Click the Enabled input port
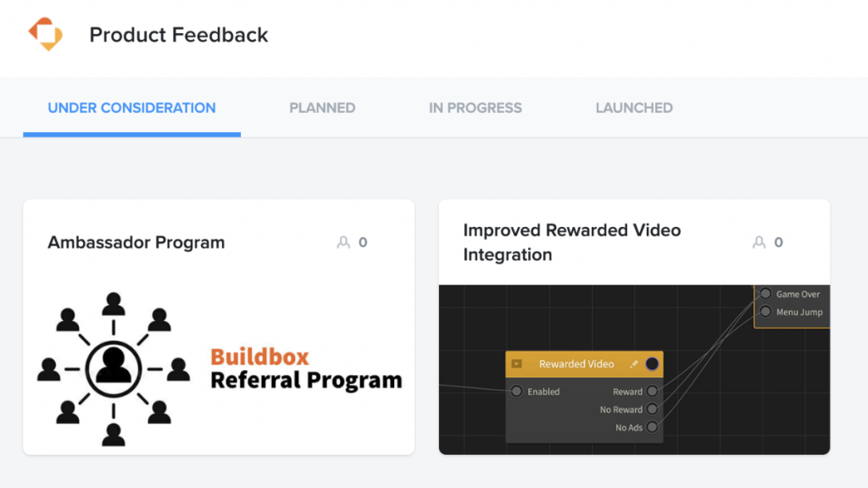The image size is (868, 488). [x=516, y=391]
